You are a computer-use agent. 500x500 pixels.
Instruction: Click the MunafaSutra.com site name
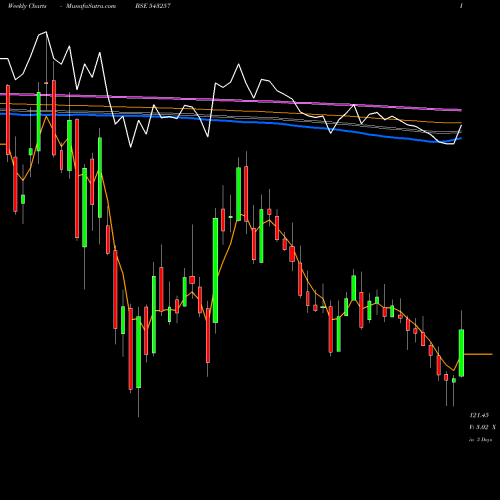91,6
